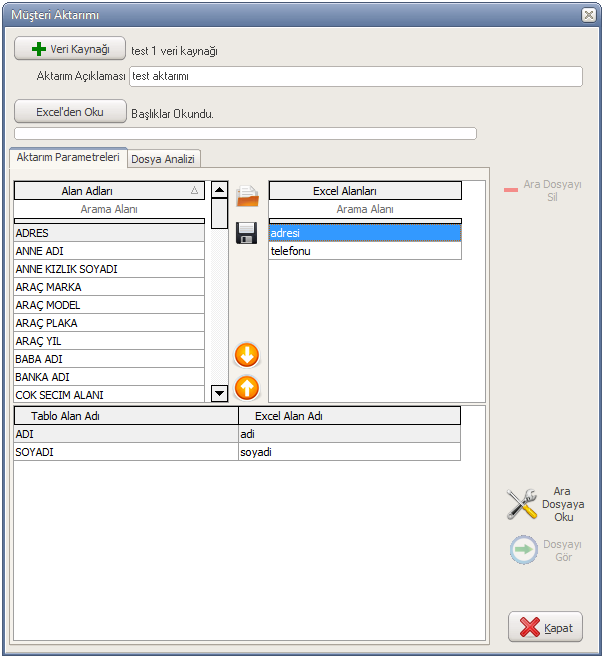This screenshot has width=606, height=660.
Task: Click the Excel Alan Adı column header
Action: pyautogui.click(x=350, y=416)
